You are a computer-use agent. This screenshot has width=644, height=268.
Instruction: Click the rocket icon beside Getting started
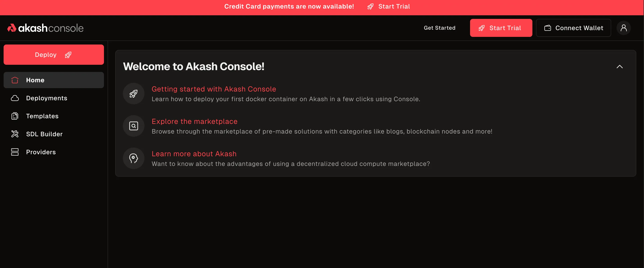[x=133, y=94]
